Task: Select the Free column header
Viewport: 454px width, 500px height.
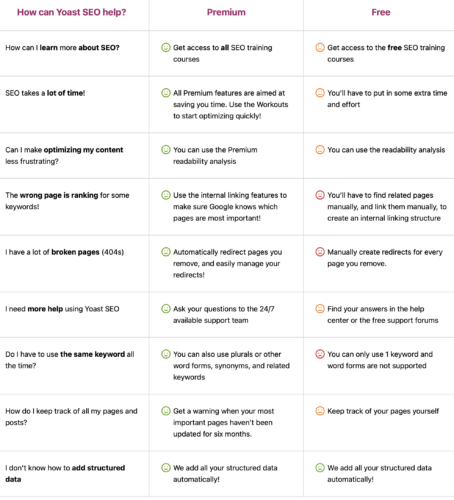Action: tap(381, 12)
